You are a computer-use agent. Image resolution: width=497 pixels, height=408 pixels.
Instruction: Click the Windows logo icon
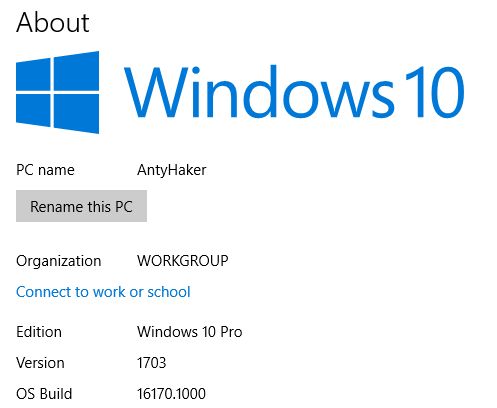point(58,92)
